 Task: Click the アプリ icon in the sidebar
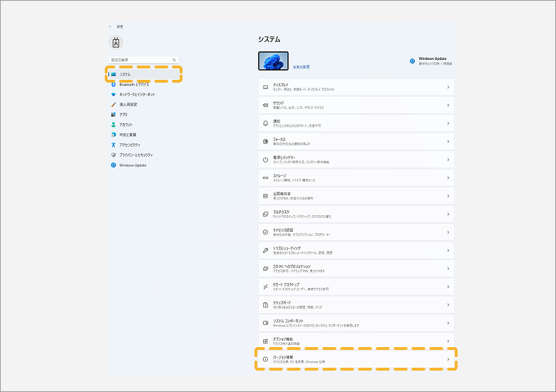coord(113,115)
